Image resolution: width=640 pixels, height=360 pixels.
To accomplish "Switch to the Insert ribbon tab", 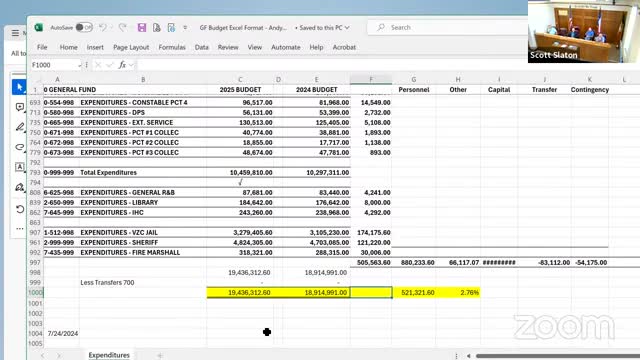I will pyautogui.click(x=95, y=47).
